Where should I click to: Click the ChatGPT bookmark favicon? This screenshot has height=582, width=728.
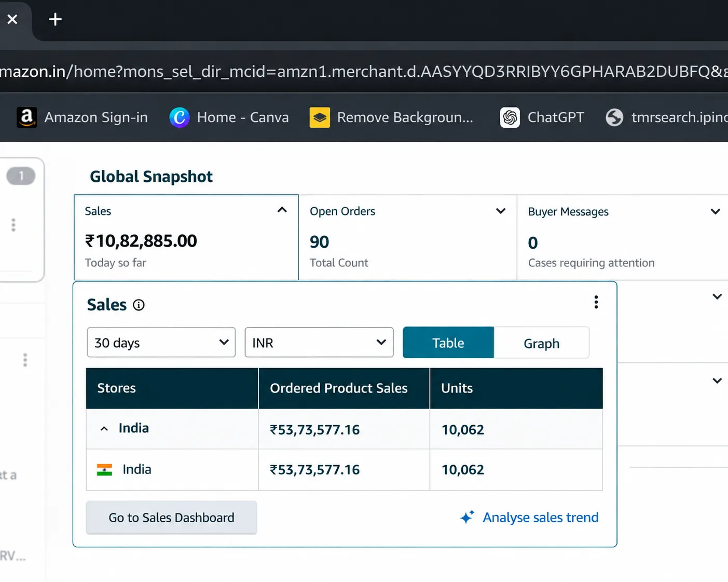[x=510, y=117]
